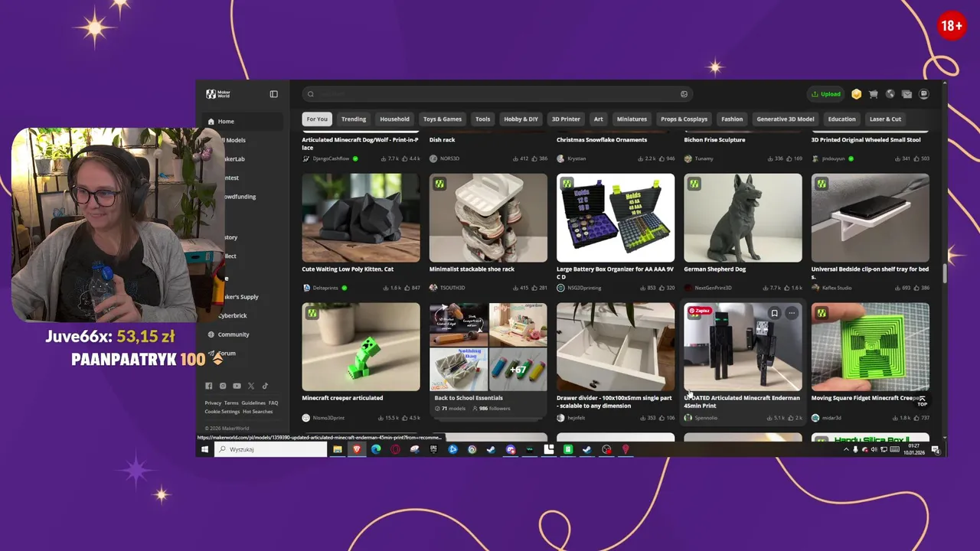This screenshot has width=980, height=551.
Task: Click the Windows Wyszukaj search box
Action: point(272,449)
